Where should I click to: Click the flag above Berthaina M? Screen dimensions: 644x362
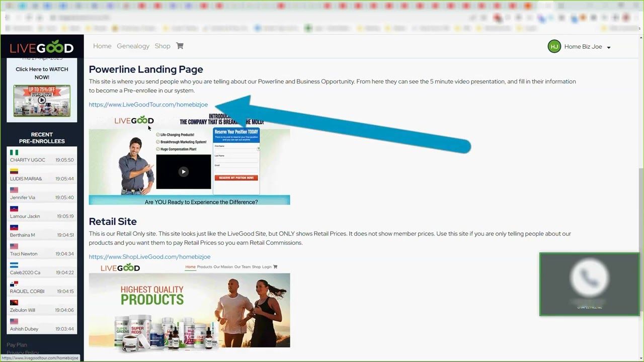[14, 228]
